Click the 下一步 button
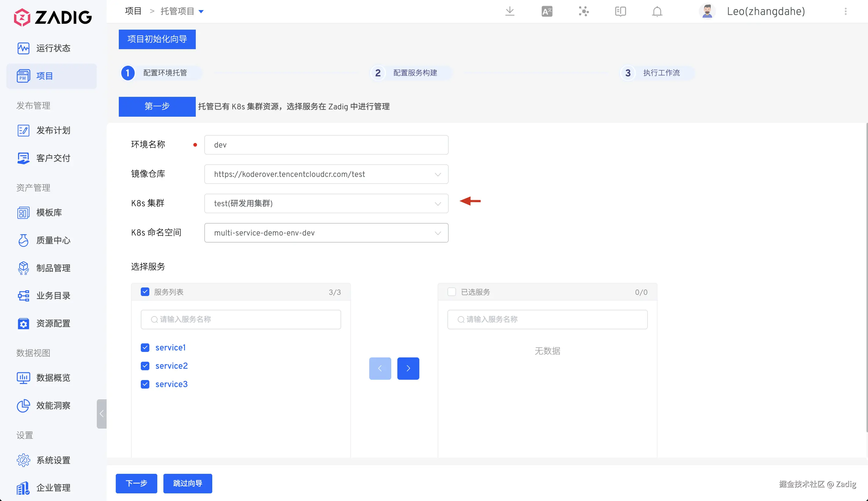Image resolution: width=868 pixels, height=501 pixels. (136, 484)
